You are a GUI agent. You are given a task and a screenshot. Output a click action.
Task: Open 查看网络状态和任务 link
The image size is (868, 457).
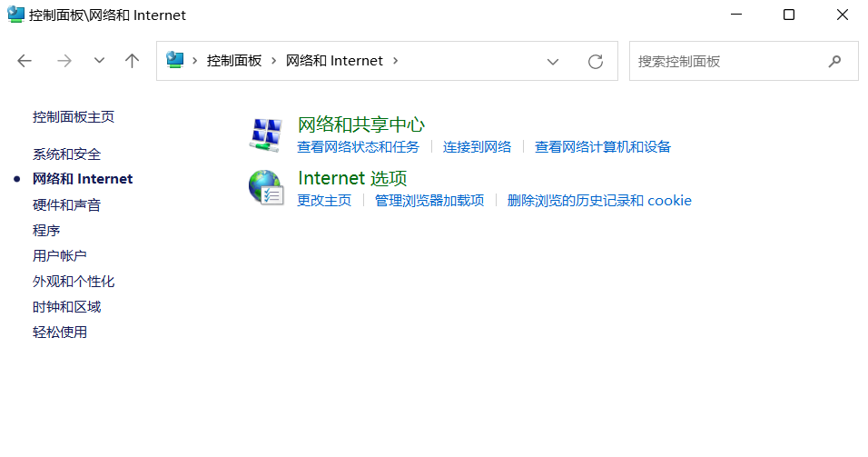point(358,147)
